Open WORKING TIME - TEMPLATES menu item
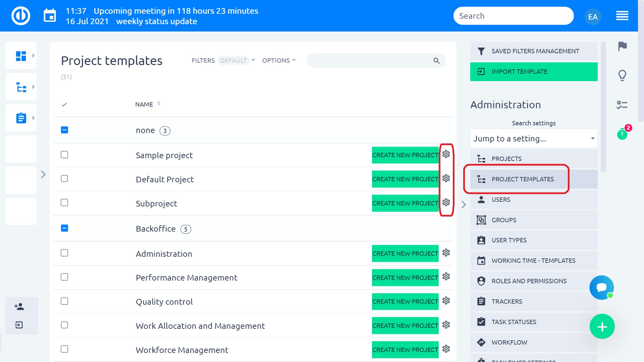The image size is (644, 362). (x=534, y=261)
